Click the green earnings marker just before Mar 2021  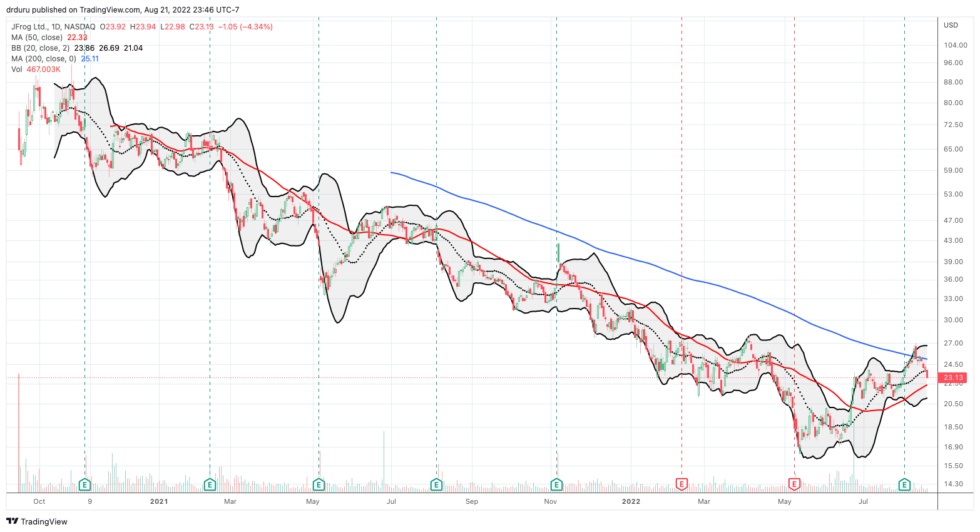coord(210,484)
